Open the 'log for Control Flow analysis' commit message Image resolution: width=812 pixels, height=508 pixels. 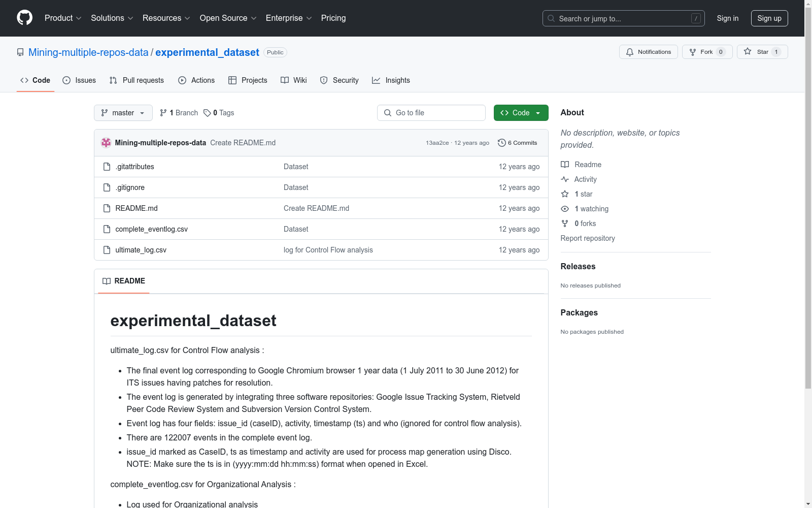(x=328, y=250)
